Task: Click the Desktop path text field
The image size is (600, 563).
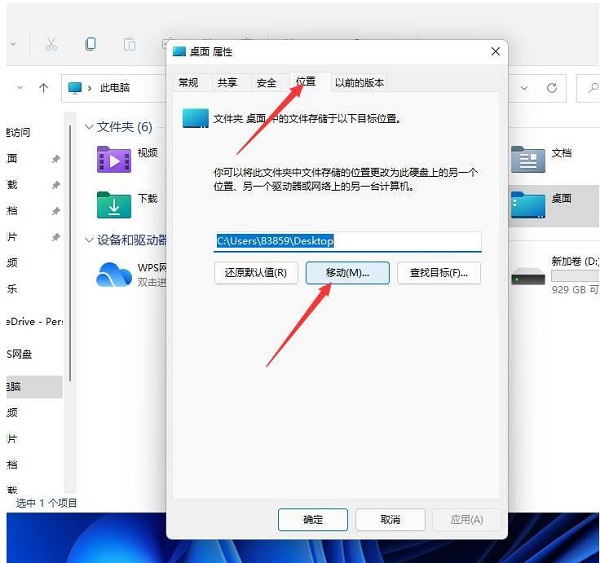Action: pyautogui.click(x=347, y=241)
